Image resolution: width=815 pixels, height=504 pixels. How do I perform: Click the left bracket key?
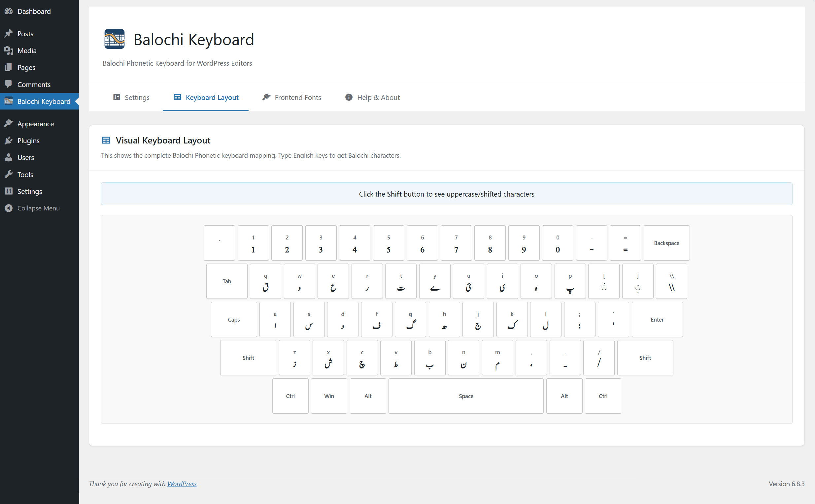click(x=604, y=281)
